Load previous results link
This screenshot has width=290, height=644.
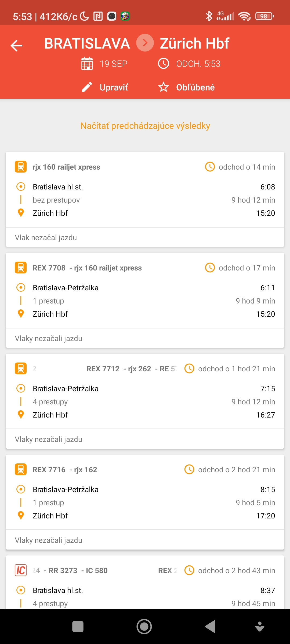[x=145, y=126]
